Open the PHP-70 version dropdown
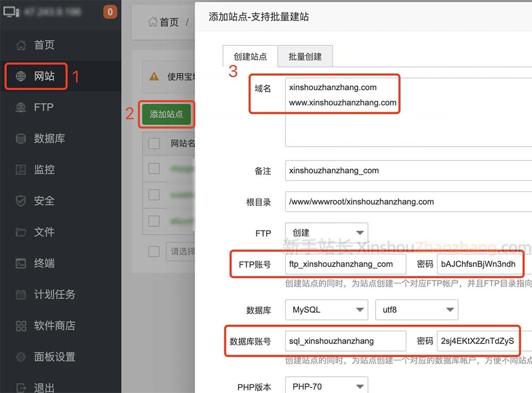Image resolution: width=532 pixels, height=393 pixels. [x=326, y=385]
